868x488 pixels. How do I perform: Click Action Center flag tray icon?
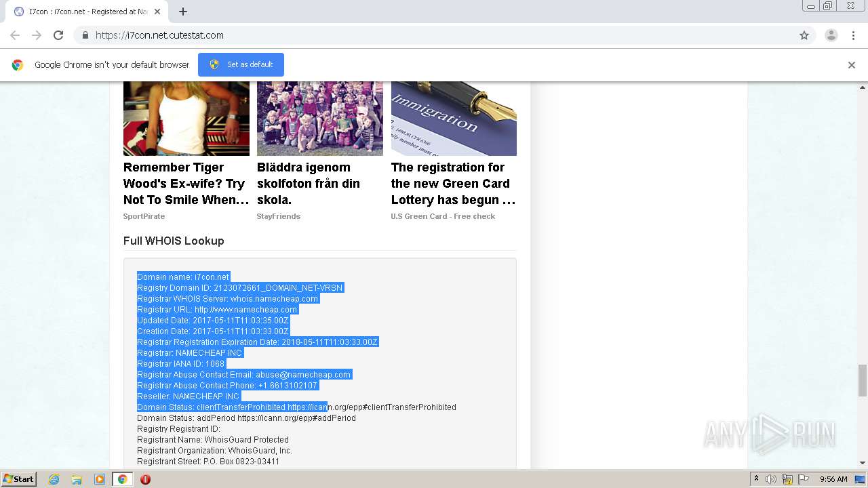click(x=804, y=479)
